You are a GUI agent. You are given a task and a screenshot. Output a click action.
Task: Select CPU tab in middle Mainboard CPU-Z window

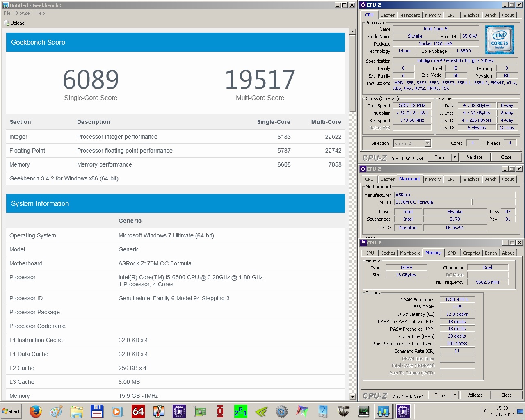pos(369,179)
